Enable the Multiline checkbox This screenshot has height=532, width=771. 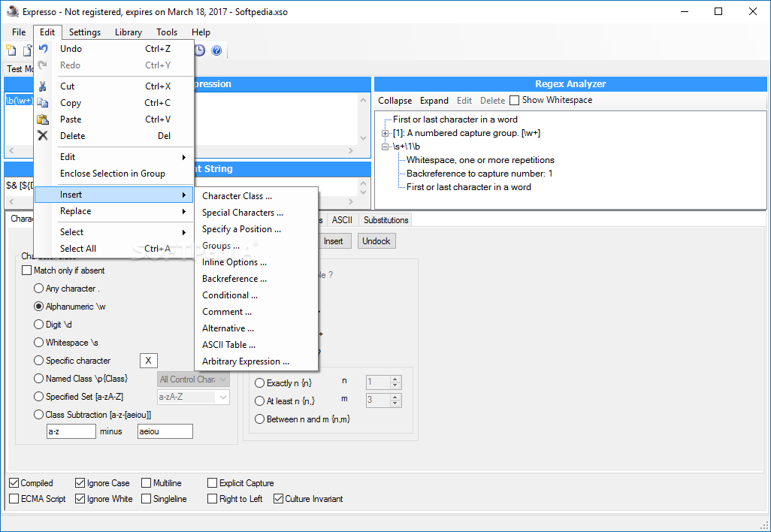[146, 483]
